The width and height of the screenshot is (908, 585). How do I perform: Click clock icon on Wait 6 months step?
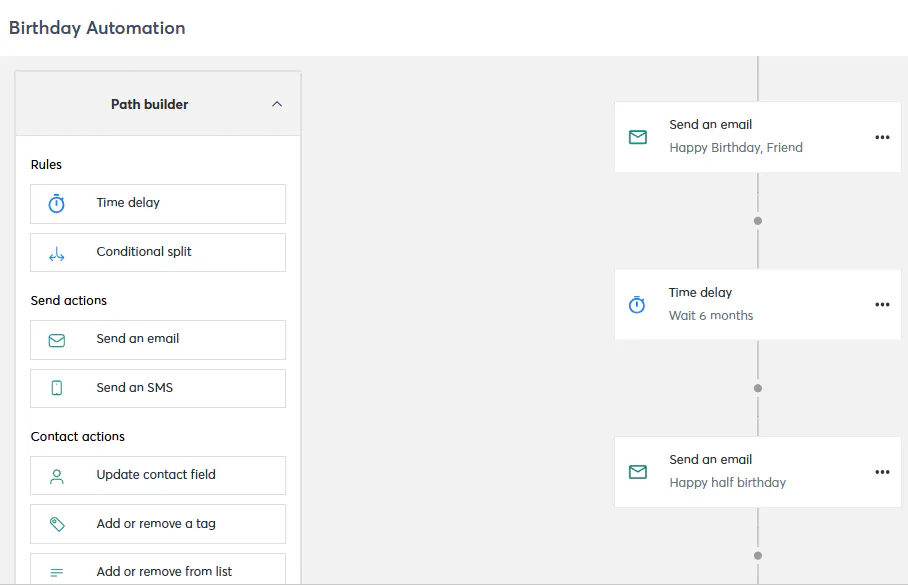(x=637, y=305)
